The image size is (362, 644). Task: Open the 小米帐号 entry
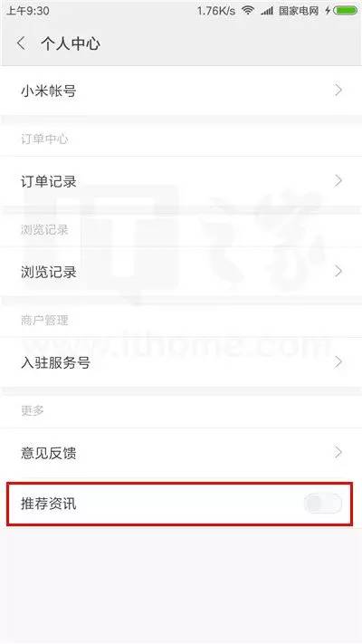tap(181, 91)
